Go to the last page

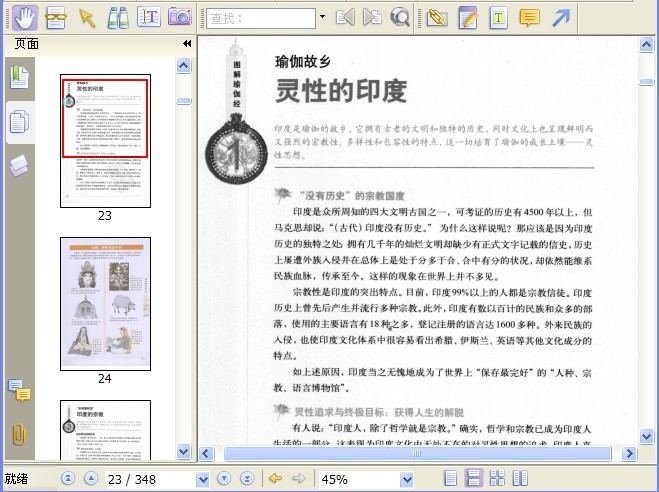(x=247, y=478)
